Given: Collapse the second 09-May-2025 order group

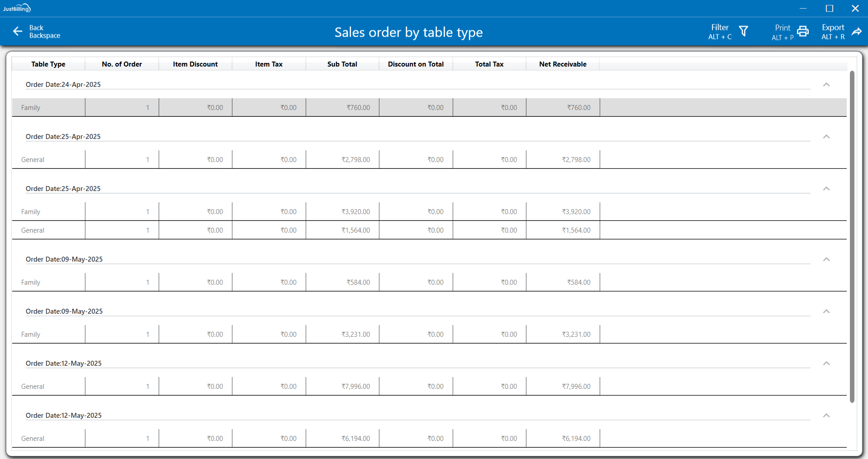Looking at the screenshot, I should click(826, 311).
